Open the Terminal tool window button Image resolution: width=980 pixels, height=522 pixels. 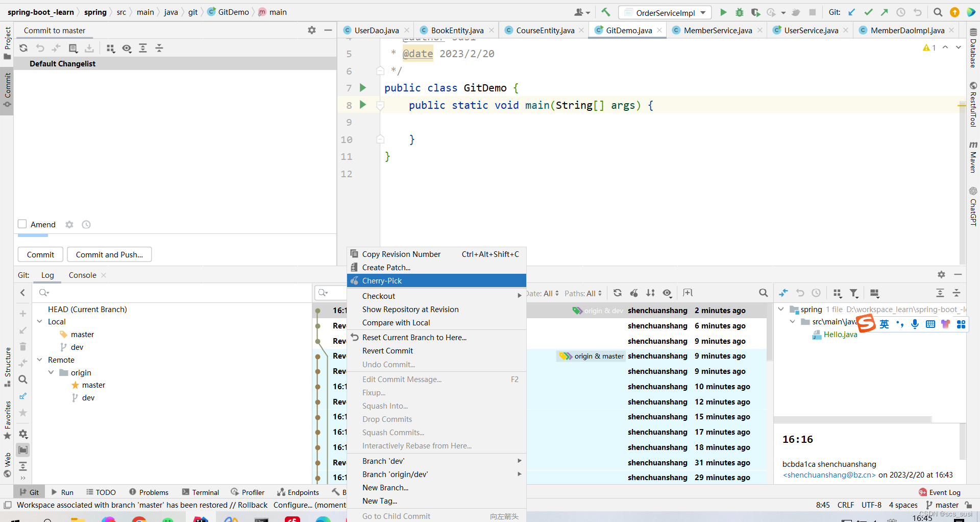tap(201, 492)
